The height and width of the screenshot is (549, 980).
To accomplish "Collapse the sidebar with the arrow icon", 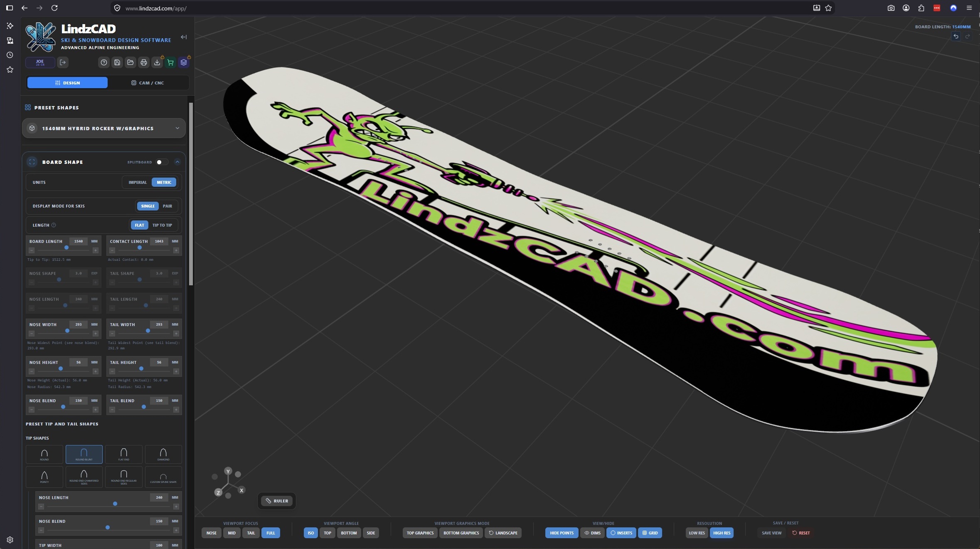I will (184, 37).
